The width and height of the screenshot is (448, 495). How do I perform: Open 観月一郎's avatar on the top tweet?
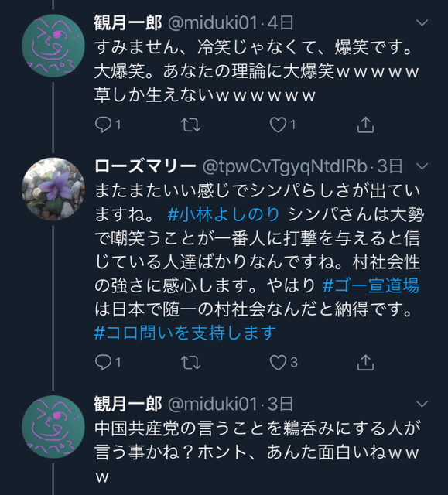point(53,46)
